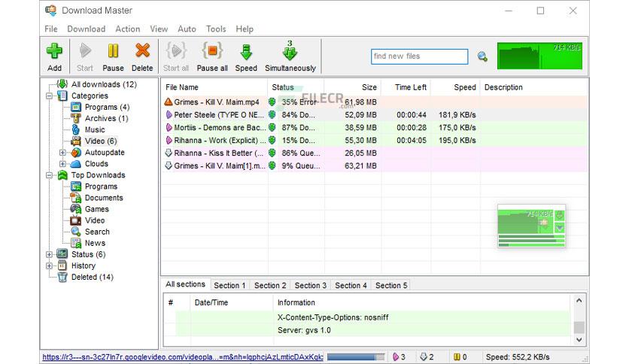Select Games under Top Downloads
This screenshot has height=364, width=629.
96,209
